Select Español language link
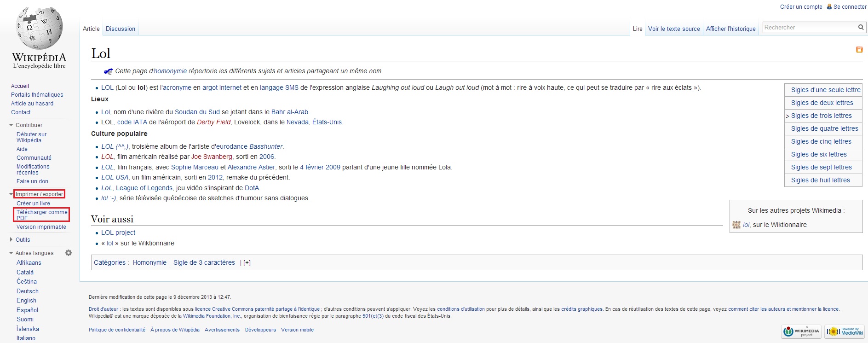 tap(27, 310)
